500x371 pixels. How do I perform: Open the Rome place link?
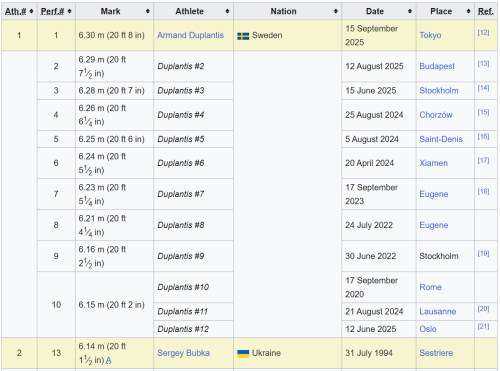[430, 287]
